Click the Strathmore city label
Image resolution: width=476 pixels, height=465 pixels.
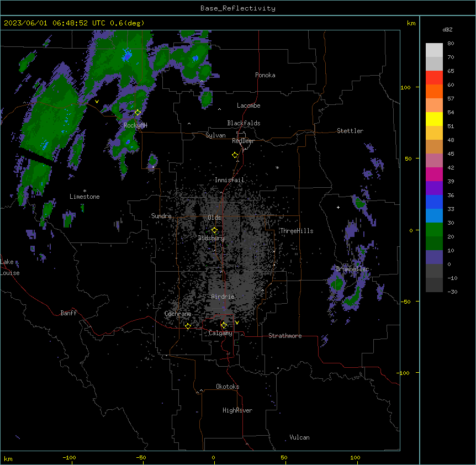pos(285,336)
